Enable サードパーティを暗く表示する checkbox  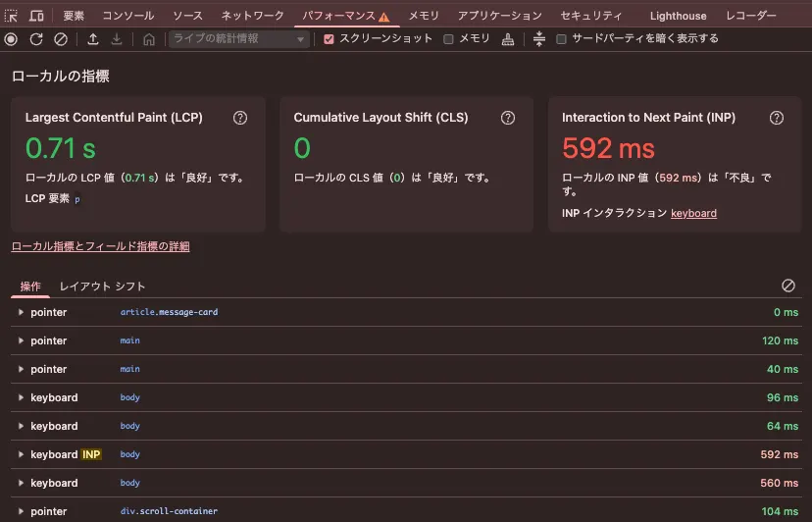coord(561,39)
